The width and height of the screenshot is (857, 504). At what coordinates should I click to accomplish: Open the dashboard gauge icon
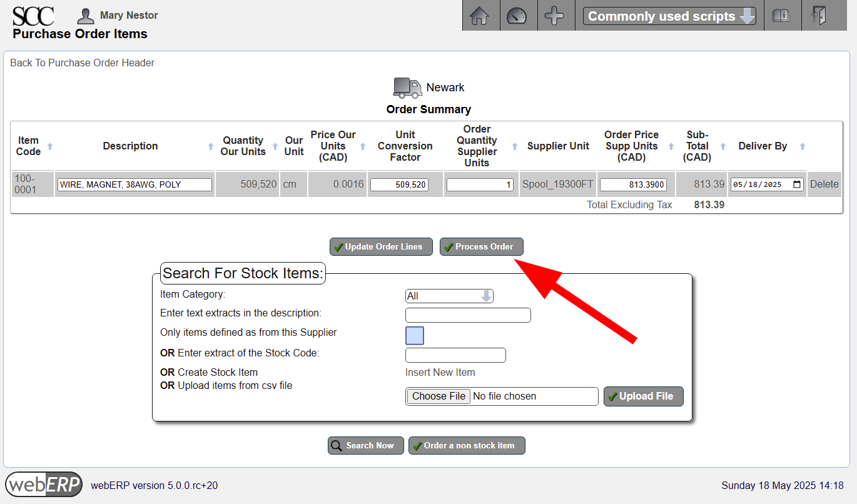pos(517,16)
